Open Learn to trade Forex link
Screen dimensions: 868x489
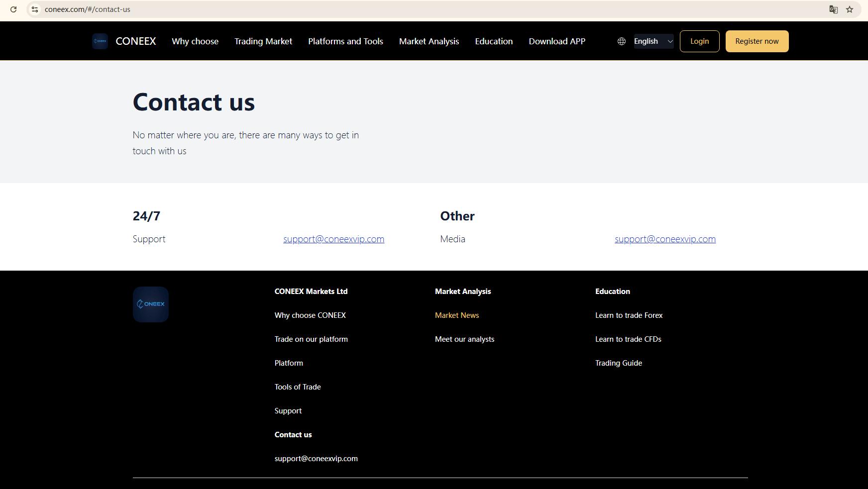click(629, 315)
